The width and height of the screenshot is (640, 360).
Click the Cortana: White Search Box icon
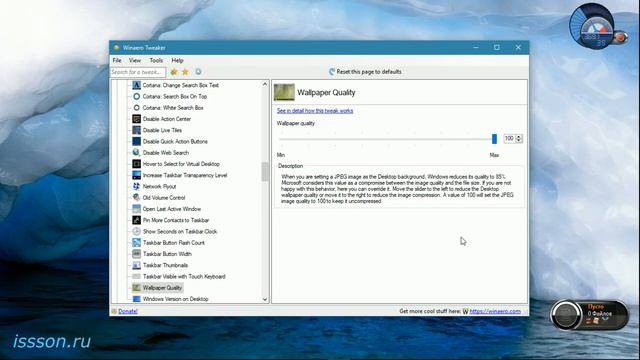(136, 108)
